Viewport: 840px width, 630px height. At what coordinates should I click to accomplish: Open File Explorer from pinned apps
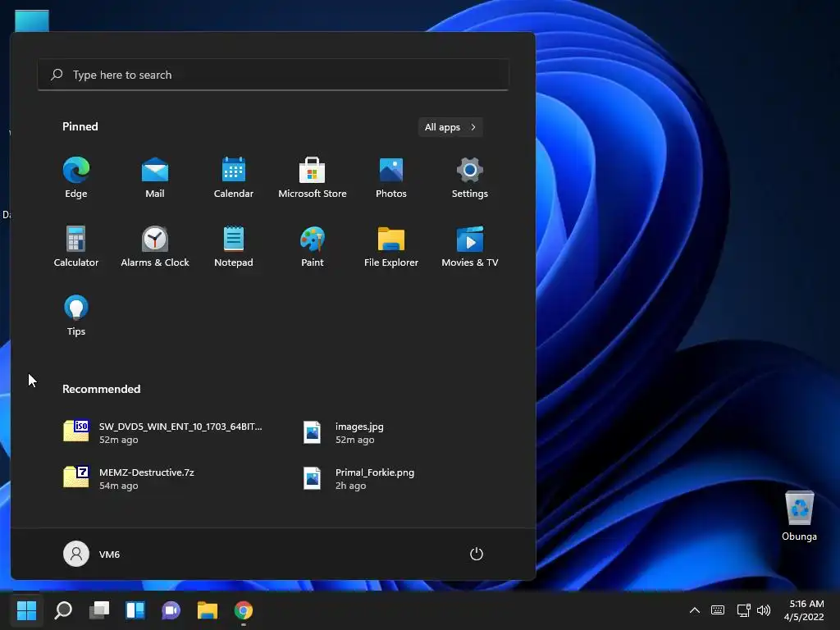(391, 247)
